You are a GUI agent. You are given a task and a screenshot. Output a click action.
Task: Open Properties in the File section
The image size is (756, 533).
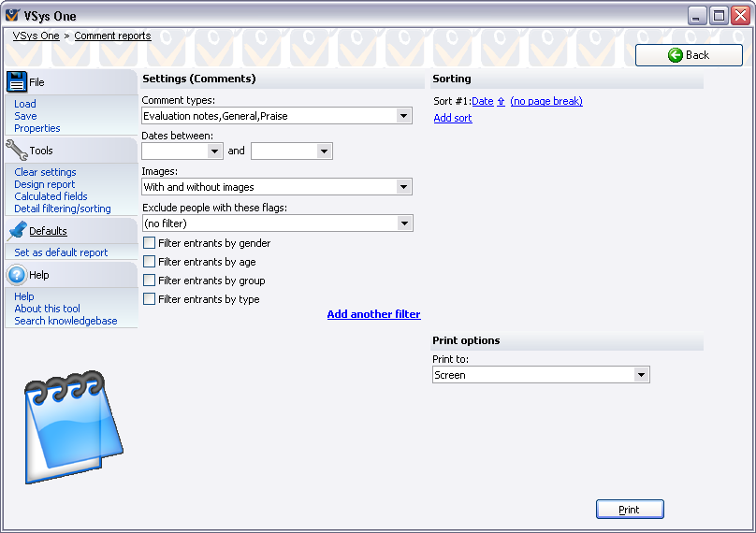coord(37,128)
